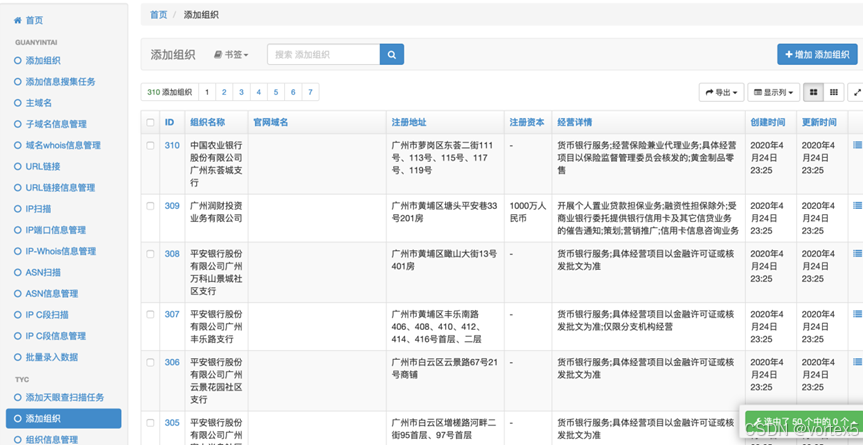Open ID link 309
The width and height of the screenshot is (863, 445).
172,206
